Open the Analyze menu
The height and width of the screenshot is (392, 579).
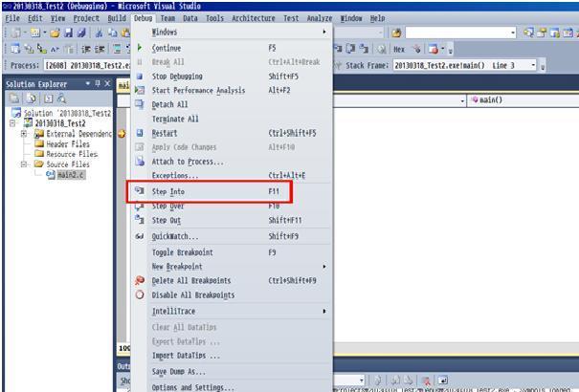pyautogui.click(x=320, y=18)
